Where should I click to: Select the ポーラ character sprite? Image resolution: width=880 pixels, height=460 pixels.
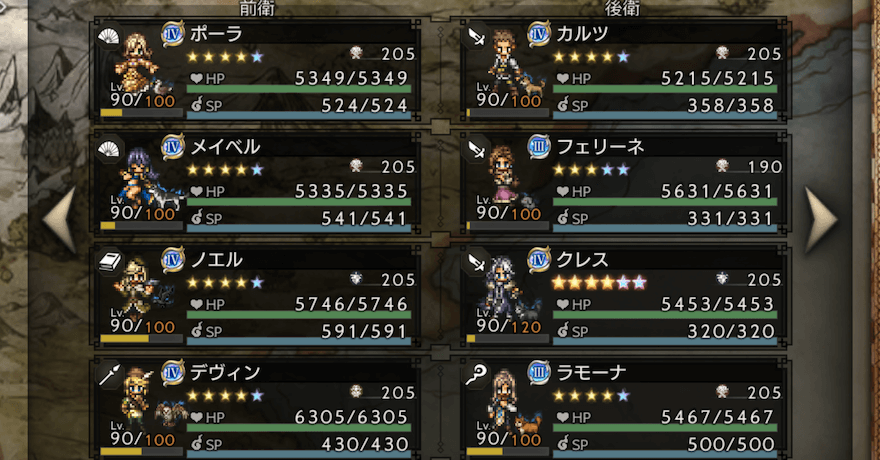[x=135, y=63]
